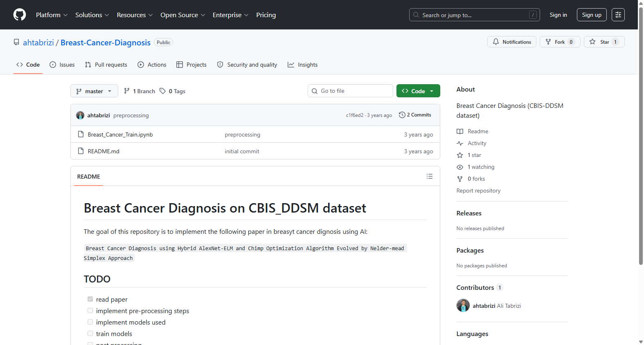Click the file icon of README.md

[x=81, y=151]
